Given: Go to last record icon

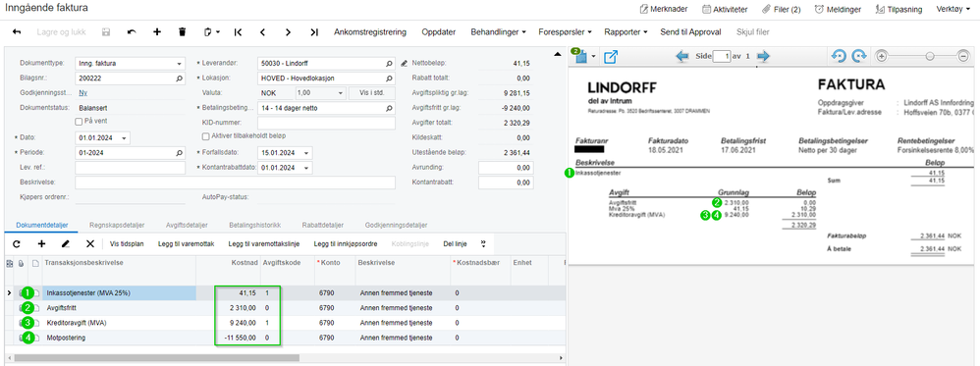Looking at the screenshot, I should [x=314, y=31].
